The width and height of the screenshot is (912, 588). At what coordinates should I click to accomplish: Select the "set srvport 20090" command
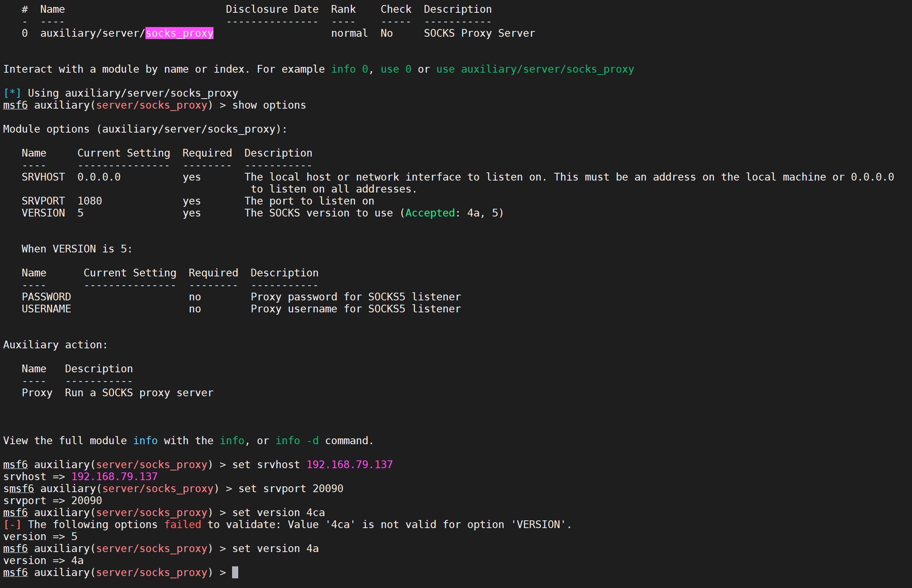coord(291,489)
